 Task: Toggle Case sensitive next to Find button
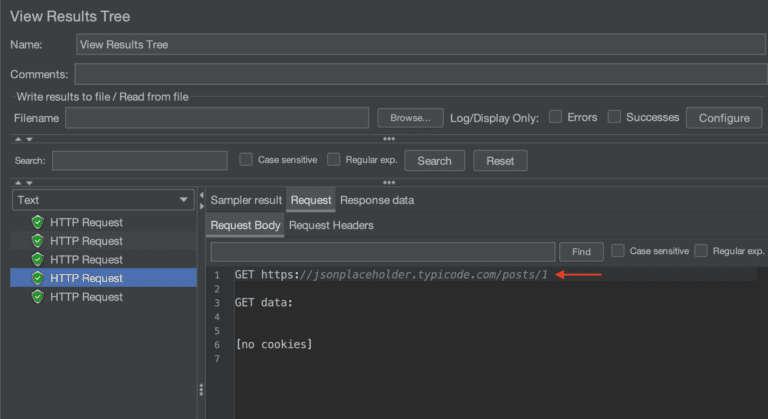point(618,250)
